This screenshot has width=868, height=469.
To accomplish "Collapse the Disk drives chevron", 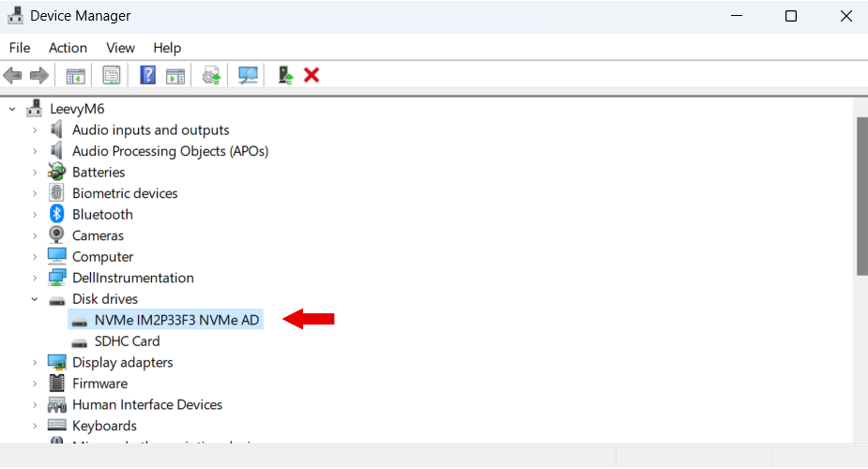I will click(x=35, y=298).
